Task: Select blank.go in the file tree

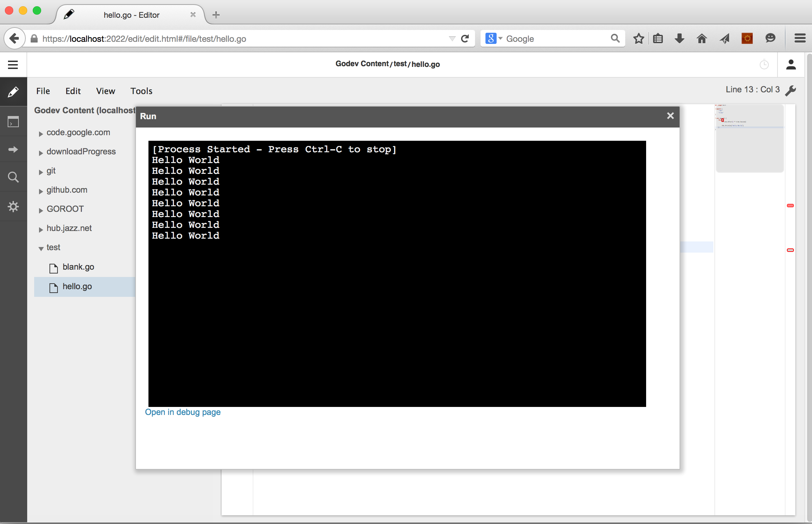Action: point(78,267)
